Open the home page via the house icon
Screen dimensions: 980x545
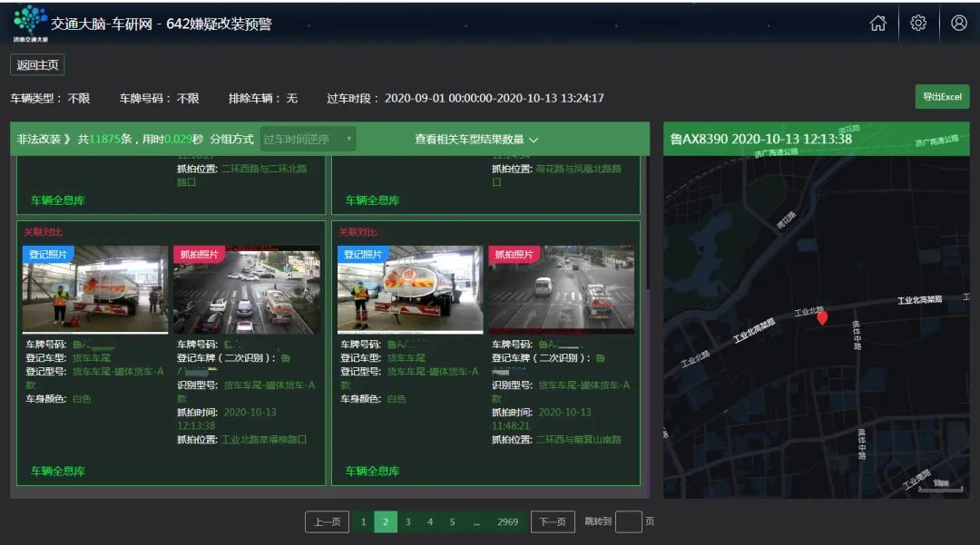click(877, 24)
